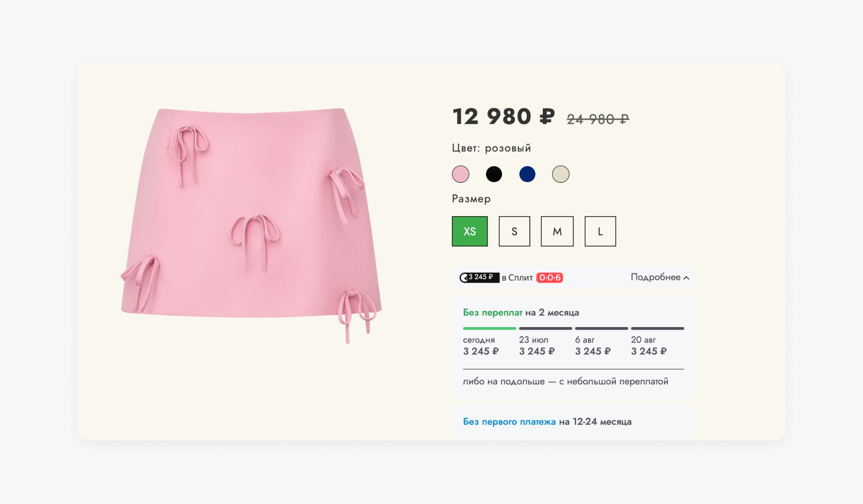This screenshot has height=504, width=863.
Task: Select size XS
Action: (x=470, y=232)
